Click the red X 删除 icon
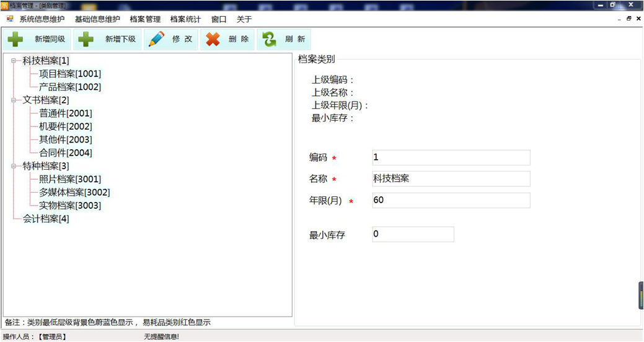The height and width of the screenshot is (342, 644). (x=213, y=39)
